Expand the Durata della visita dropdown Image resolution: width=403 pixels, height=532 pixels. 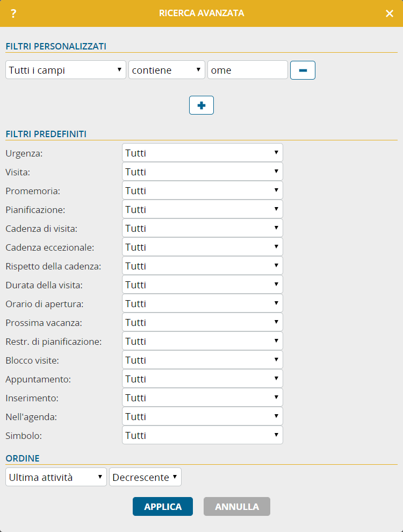[203, 285]
